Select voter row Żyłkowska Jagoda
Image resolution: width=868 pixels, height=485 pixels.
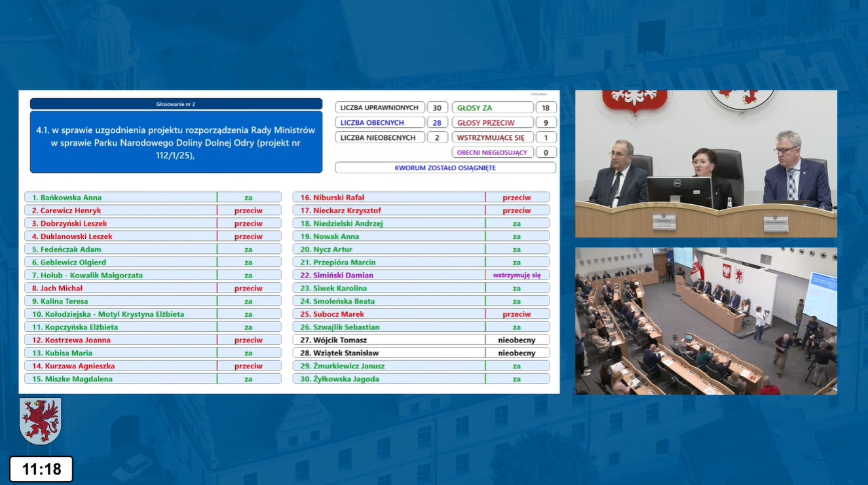(x=388, y=379)
